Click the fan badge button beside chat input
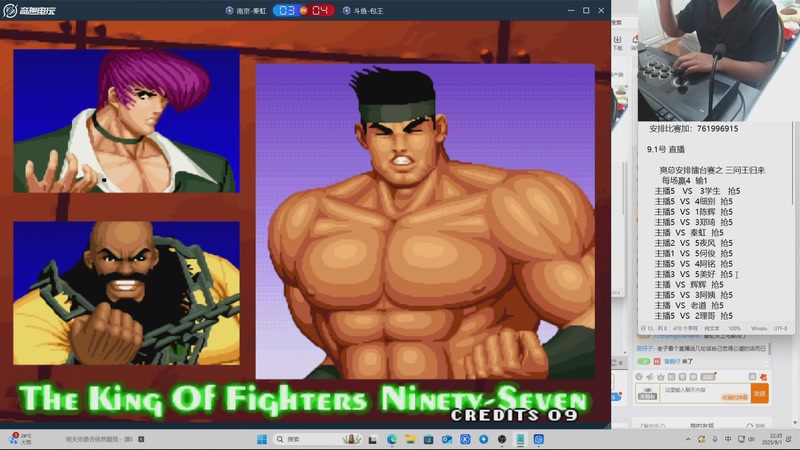 647,394
